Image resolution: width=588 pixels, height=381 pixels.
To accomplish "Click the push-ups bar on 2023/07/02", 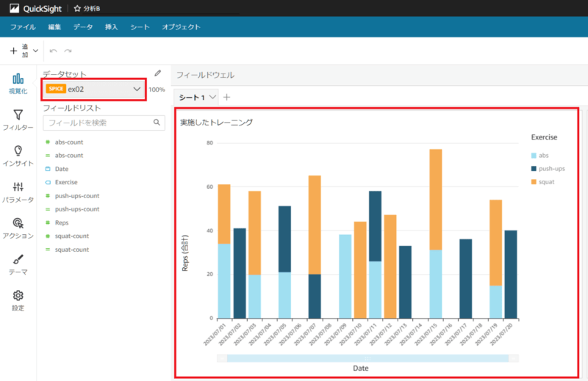I will point(240,274).
